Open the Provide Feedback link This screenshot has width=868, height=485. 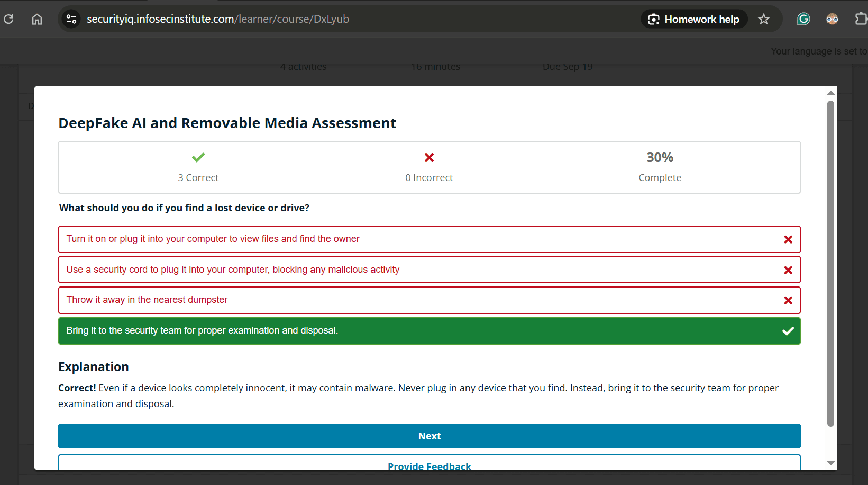point(429,465)
